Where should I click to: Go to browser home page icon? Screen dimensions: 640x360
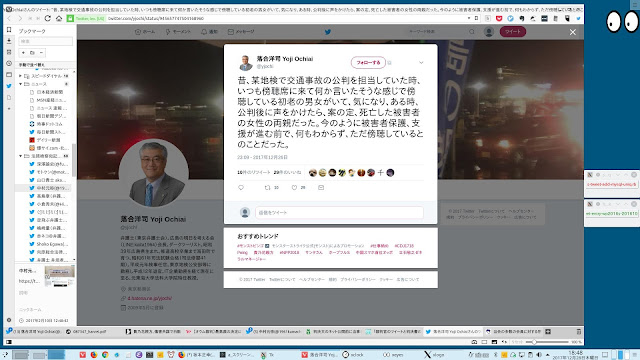(59, 18)
